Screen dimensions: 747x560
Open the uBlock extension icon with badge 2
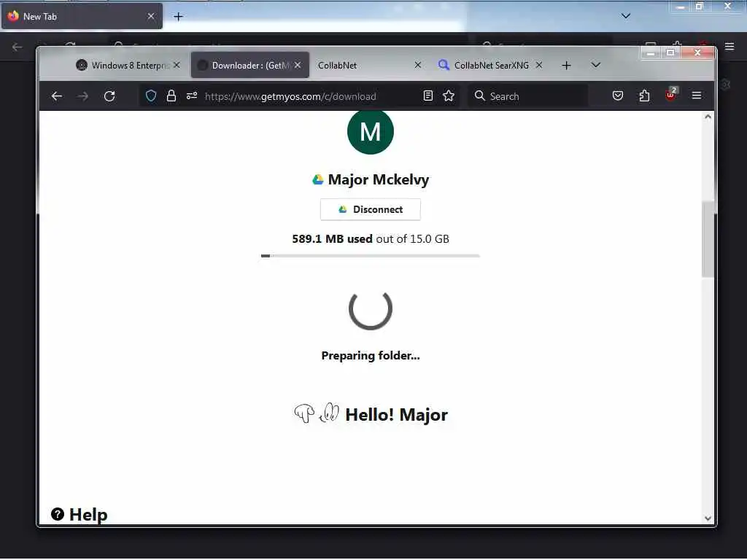point(671,94)
